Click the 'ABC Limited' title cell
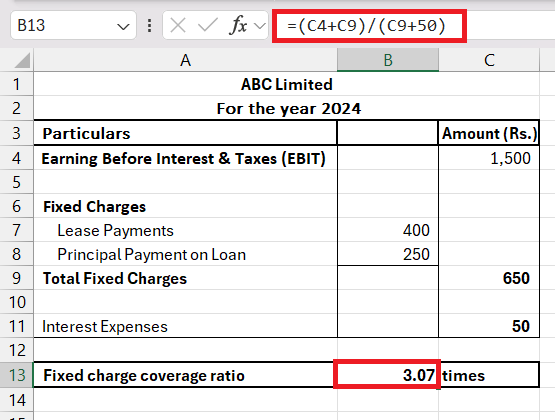The width and height of the screenshot is (555, 420). click(286, 84)
